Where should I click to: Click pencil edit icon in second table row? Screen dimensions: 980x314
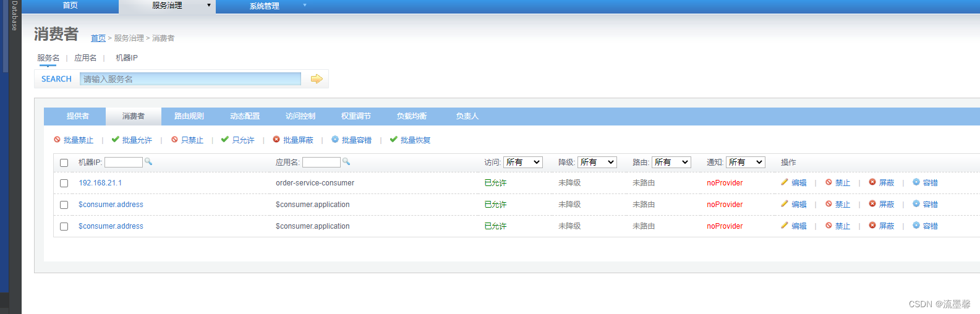(x=785, y=204)
